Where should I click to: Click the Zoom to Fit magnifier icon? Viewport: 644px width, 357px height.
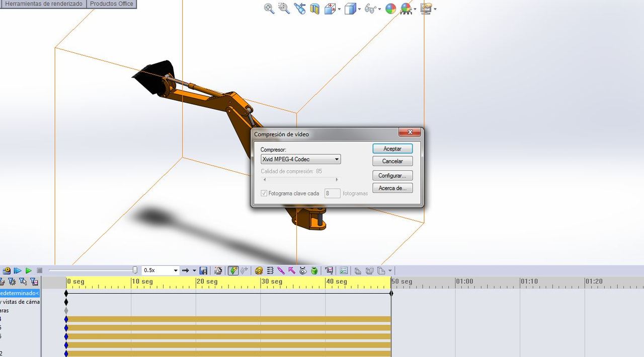269,9
